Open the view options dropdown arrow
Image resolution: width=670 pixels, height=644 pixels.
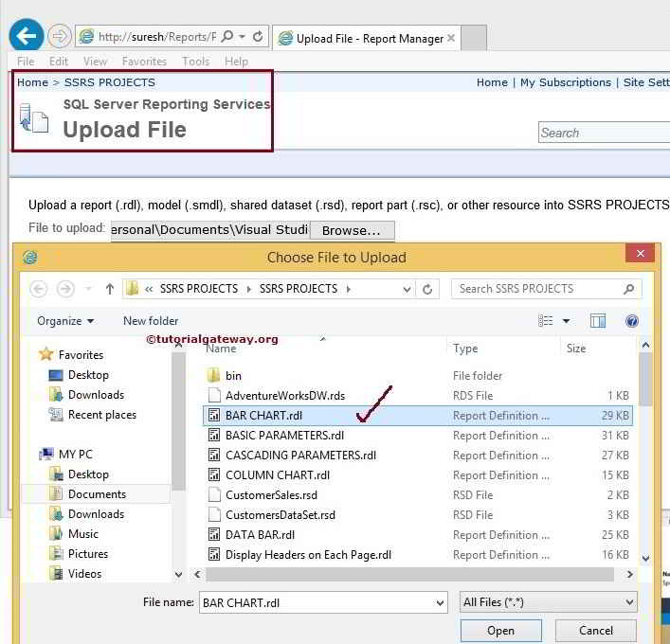[566, 321]
